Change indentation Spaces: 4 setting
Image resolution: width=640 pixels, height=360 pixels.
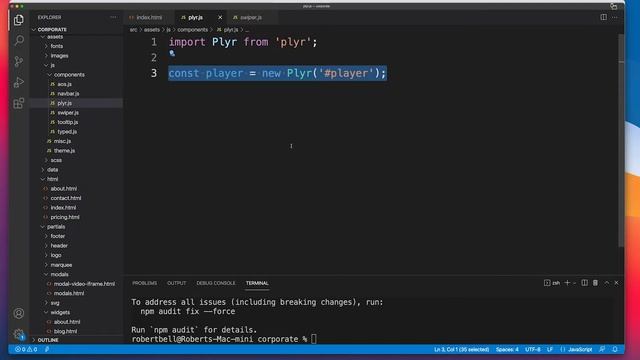point(507,349)
